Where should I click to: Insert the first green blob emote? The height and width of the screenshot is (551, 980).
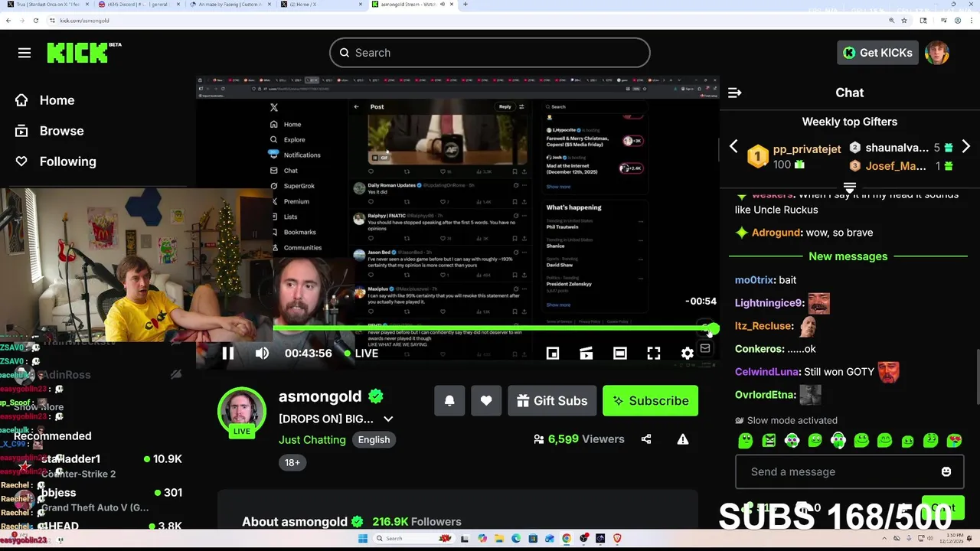pos(745,440)
